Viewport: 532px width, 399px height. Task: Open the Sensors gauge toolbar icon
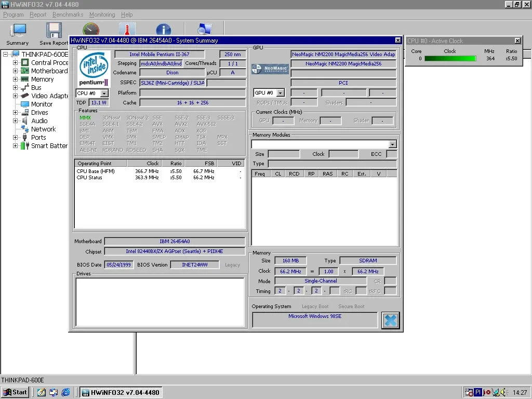(91, 29)
